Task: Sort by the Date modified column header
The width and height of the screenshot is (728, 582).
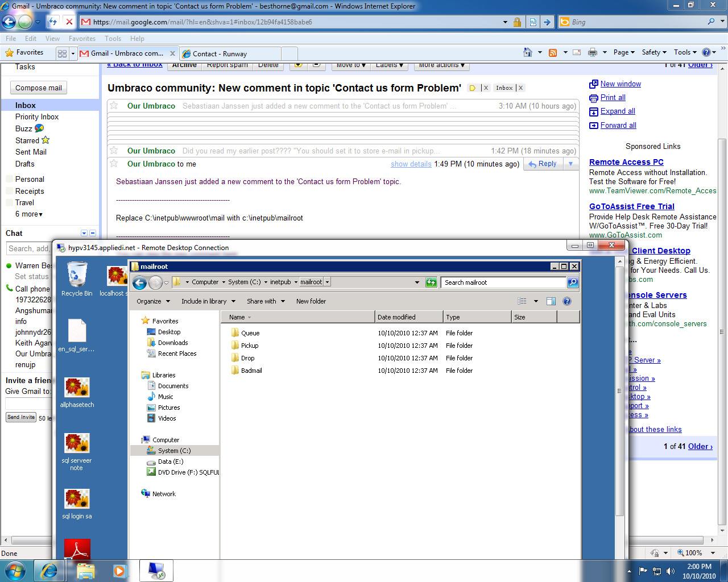Action: 409,317
